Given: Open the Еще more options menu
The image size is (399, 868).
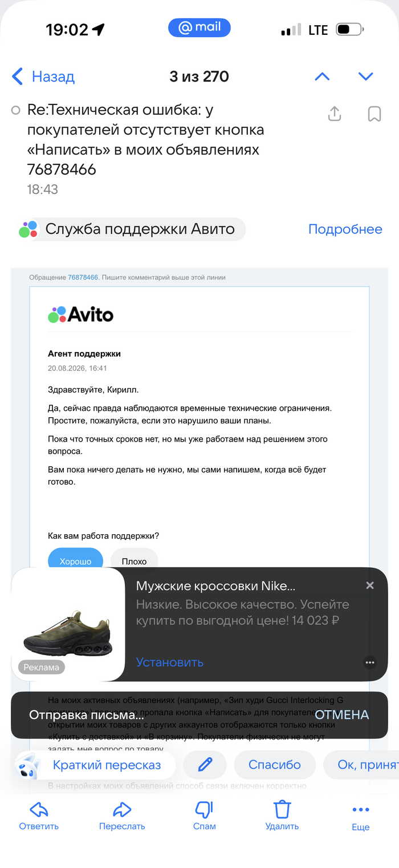Looking at the screenshot, I should 360,817.
